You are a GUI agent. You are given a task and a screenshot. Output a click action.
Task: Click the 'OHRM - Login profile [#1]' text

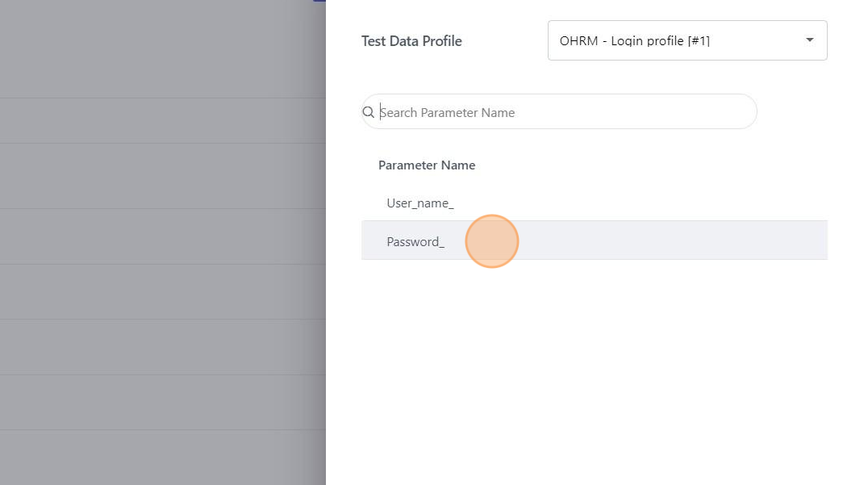pyautogui.click(x=635, y=41)
